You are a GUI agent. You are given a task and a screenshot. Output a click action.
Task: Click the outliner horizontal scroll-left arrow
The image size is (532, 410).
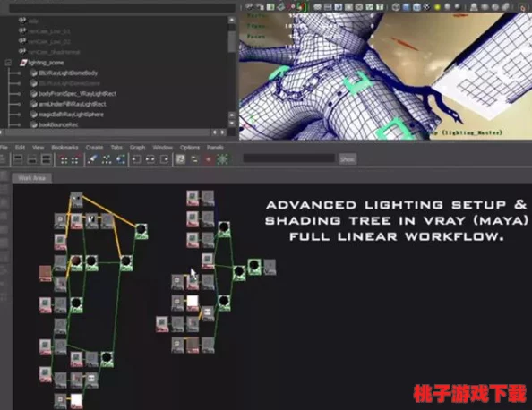click(x=215, y=132)
